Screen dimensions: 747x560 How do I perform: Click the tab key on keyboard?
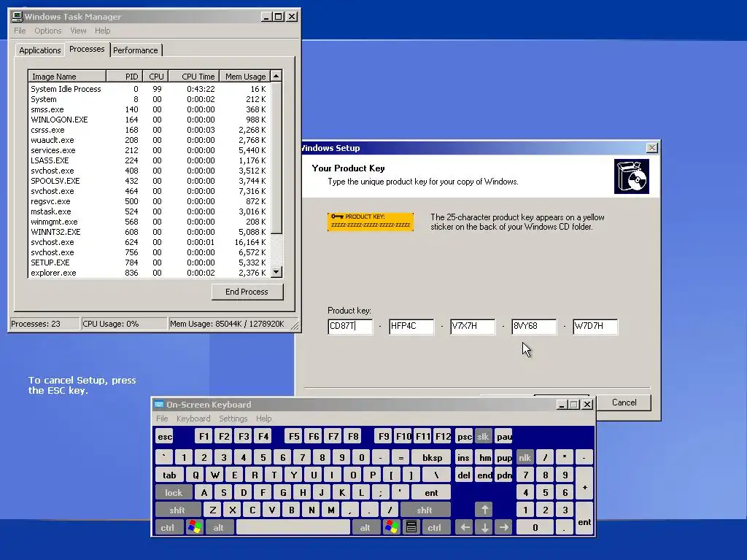[x=169, y=475]
